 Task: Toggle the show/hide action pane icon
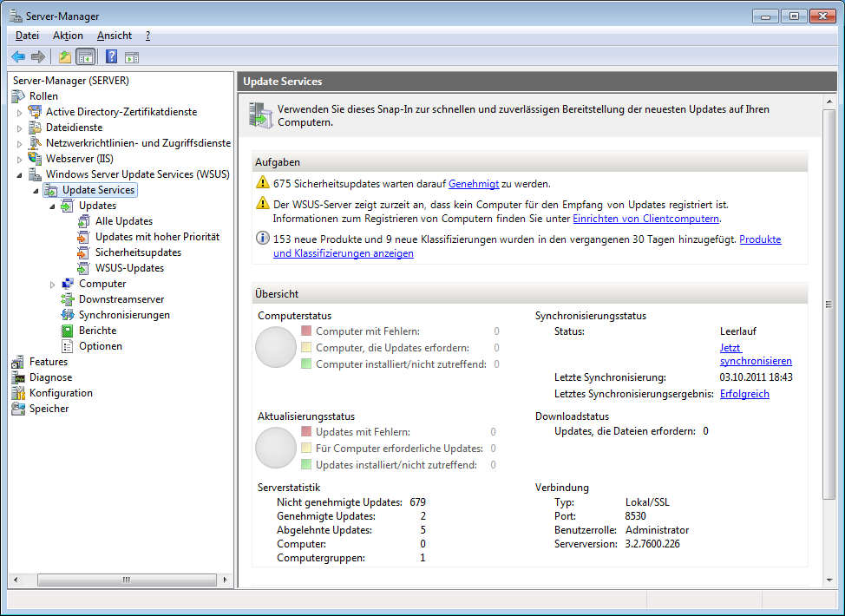132,57
